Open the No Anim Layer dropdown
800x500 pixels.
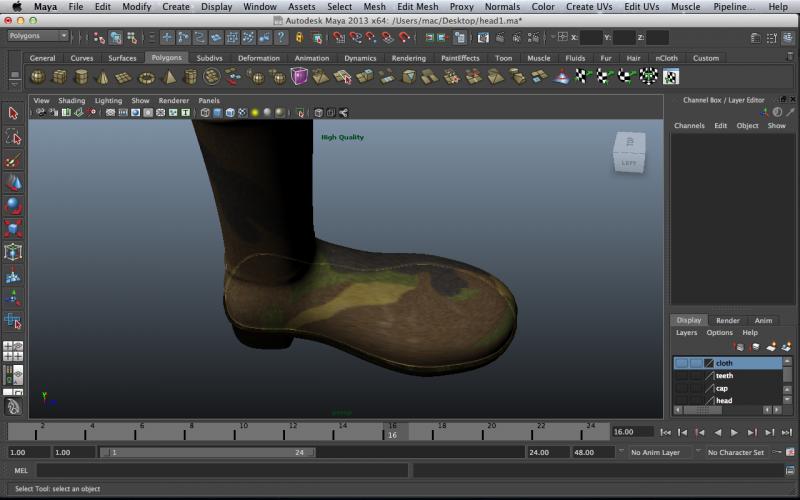[x=659, y=452]
